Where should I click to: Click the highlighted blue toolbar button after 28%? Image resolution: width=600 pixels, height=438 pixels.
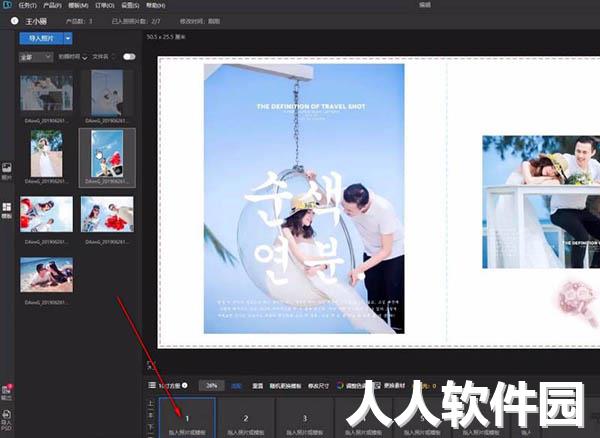pos(237,386)
